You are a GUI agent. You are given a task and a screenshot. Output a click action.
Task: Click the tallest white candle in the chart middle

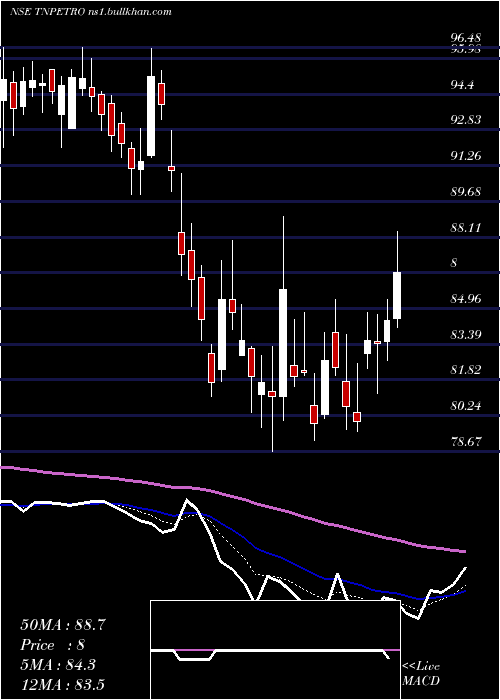pos(283,343)
